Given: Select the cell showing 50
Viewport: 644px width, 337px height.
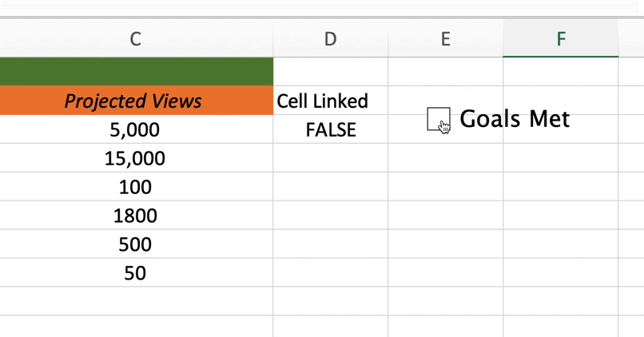Looking at the screenshot, I should coord(136,273).
